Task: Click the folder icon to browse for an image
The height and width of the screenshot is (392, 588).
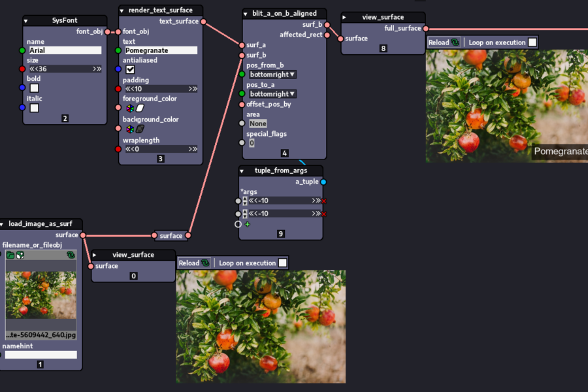Action: [9, 255]
